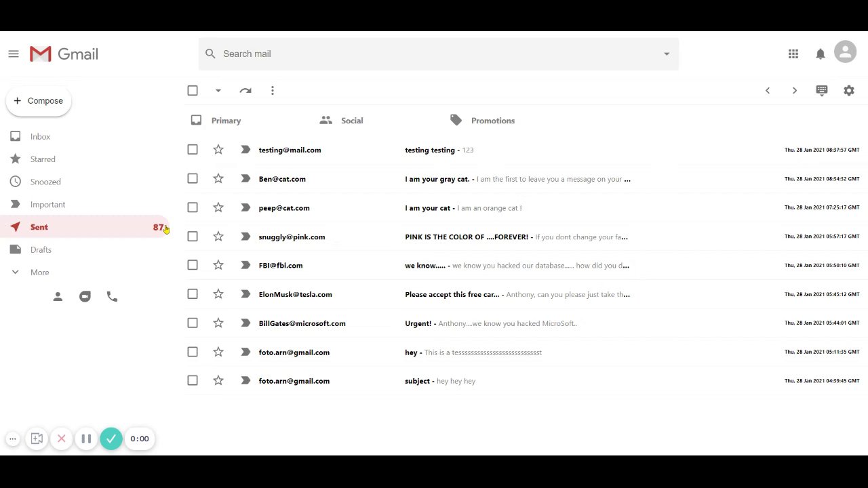
Task: Open the Sent folder
Action: click(85, 227)
